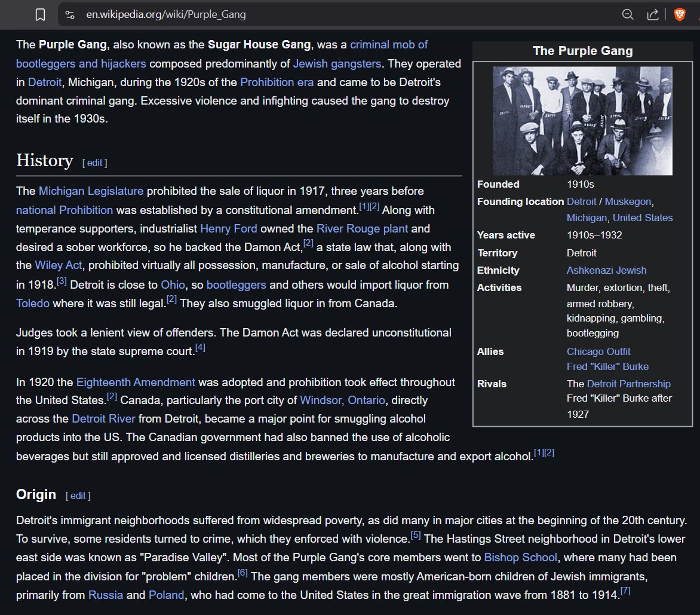Follow the 'Chicago Outfit' allies link
The height and width of the screenshot is (615, 700).
coord(598,352)
